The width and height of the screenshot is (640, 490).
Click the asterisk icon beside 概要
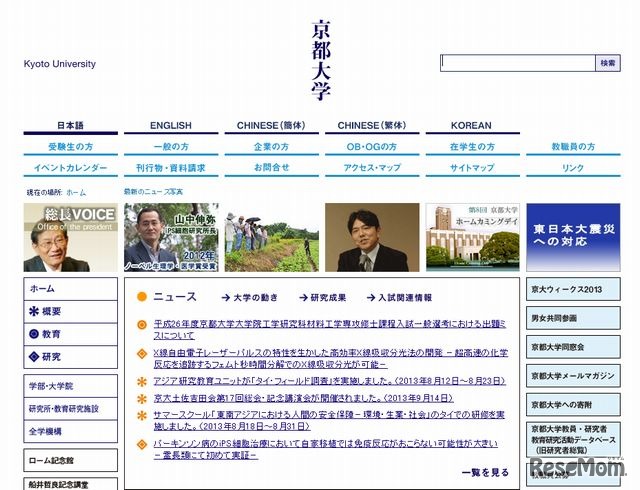[34, 311]
